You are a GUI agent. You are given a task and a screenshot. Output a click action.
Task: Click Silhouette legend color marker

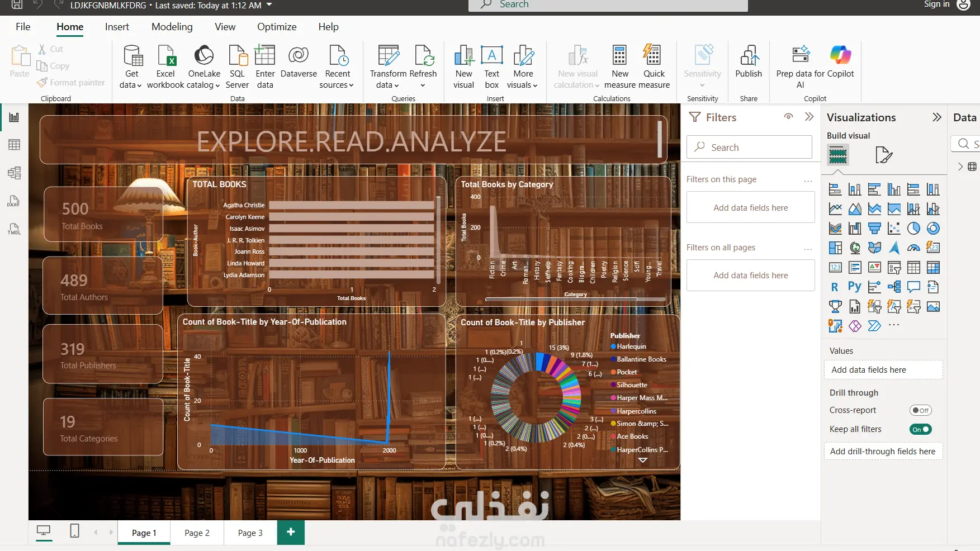(613, 385)
